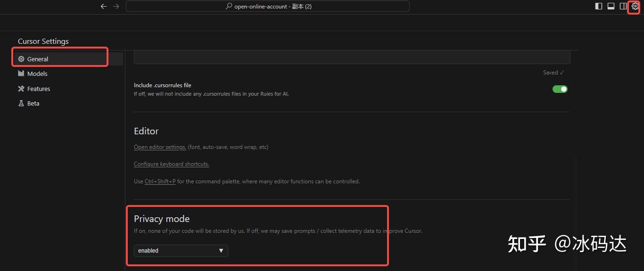Image resolution: width=644 pixels, height=271 pixels.
Task: Click the Include .cursorrules file label
Action: click(163, 85)
